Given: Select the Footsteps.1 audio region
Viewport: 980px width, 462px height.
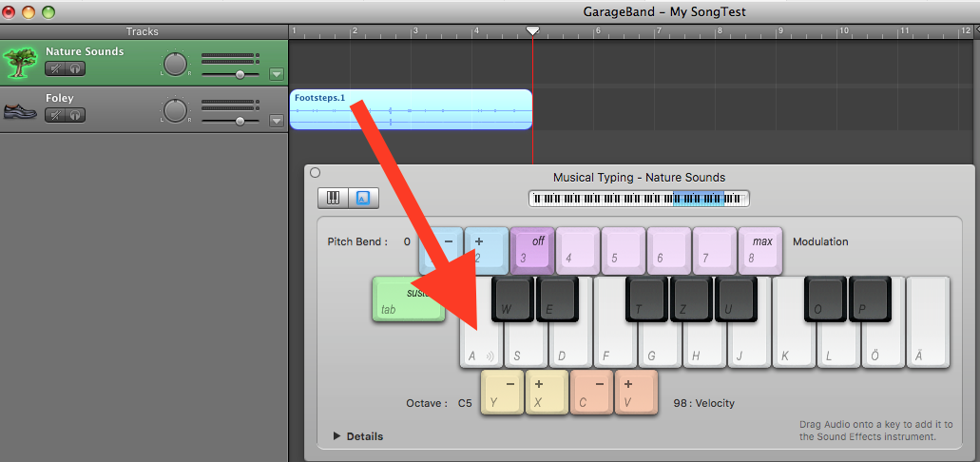Looking at the screenshot, I should [411, 109].
